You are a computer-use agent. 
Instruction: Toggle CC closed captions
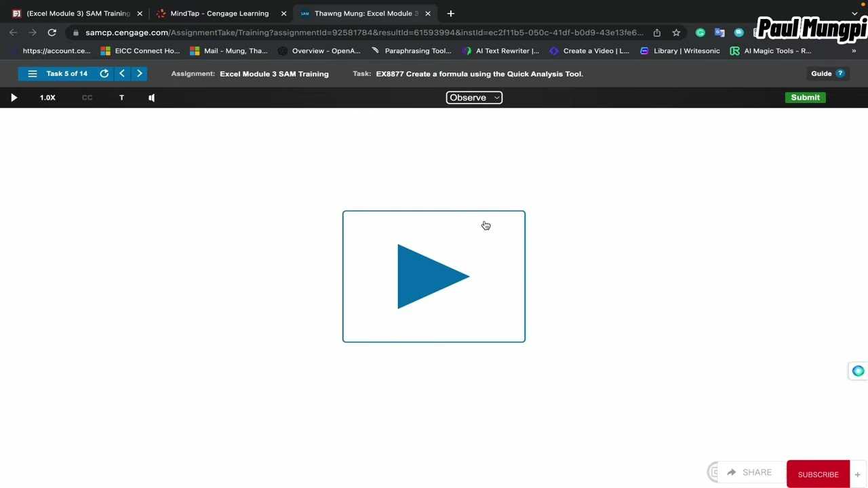pos(87,98)
